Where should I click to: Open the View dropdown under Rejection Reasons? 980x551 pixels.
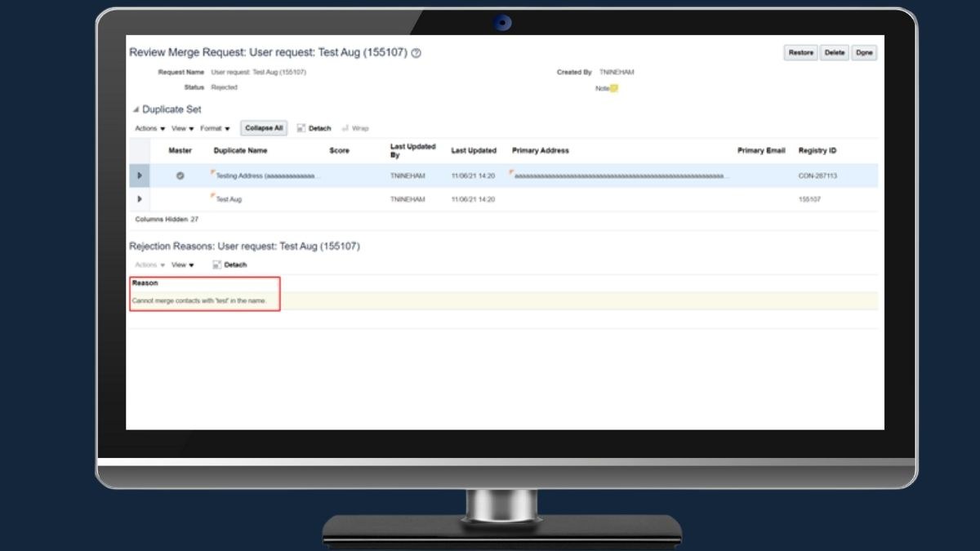coord(181,264)
